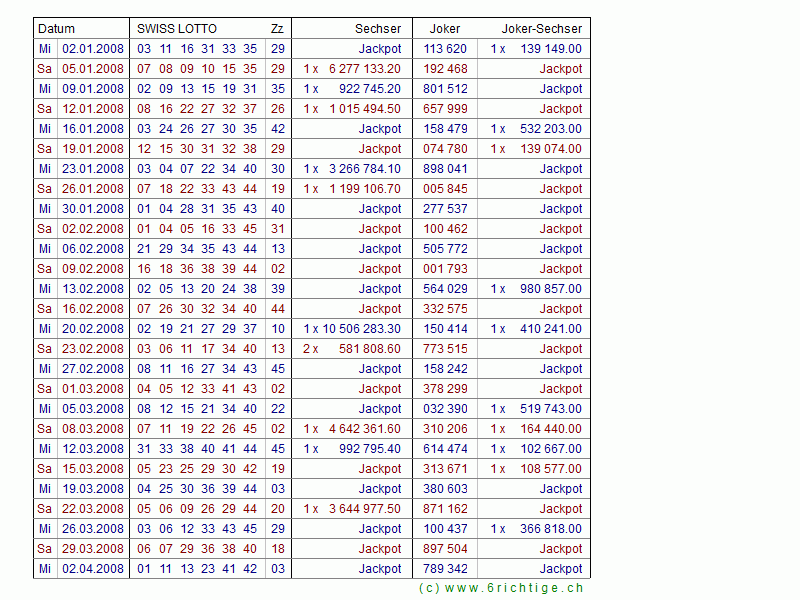Click the Joker number 113 620
The height and width of the screenshot is (600, 800).
click(x=445, y=49)
